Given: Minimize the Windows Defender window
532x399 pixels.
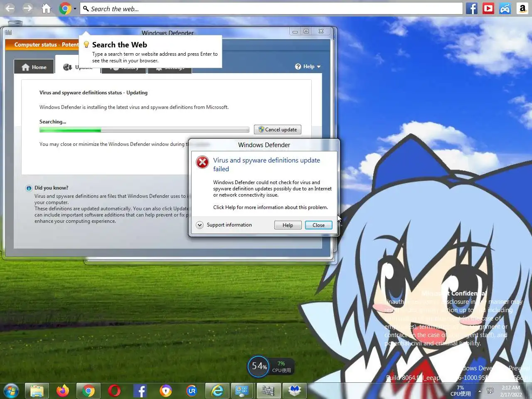Looking at the screenshot, I should point(295,31).
